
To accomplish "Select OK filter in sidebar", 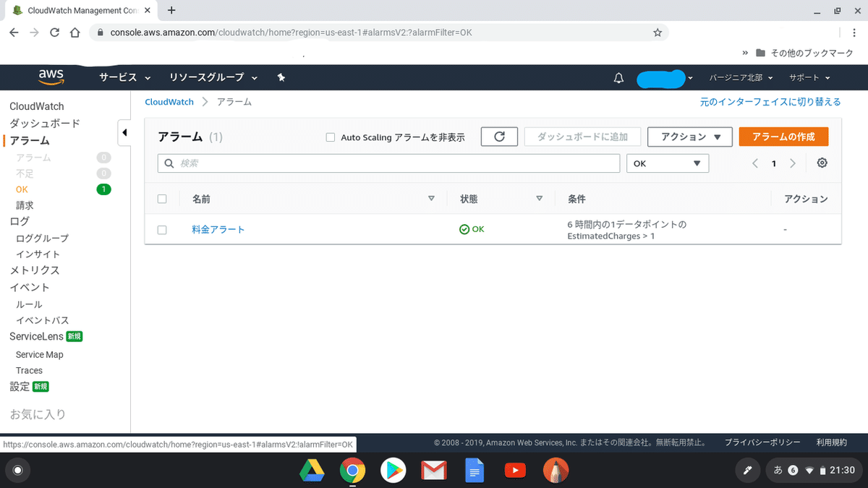I will [22, 189].
